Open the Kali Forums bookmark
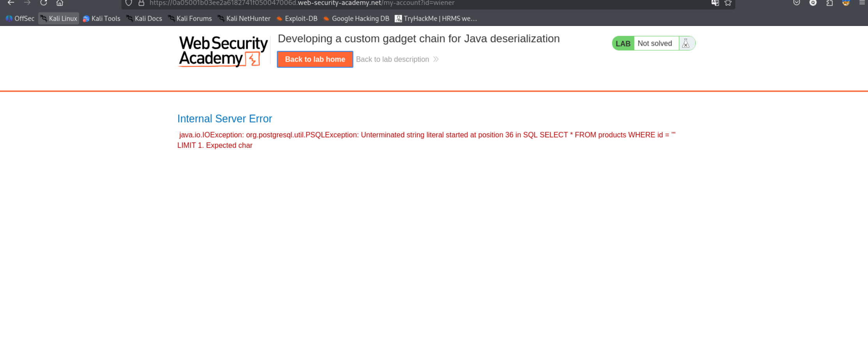This screenshot has height=355, width=868. 190,18
